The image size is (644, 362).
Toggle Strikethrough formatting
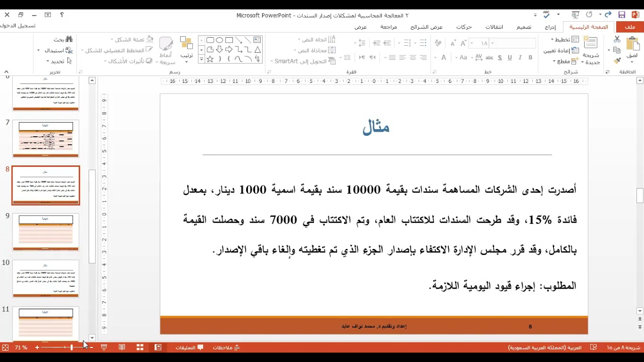coord(490,58)
